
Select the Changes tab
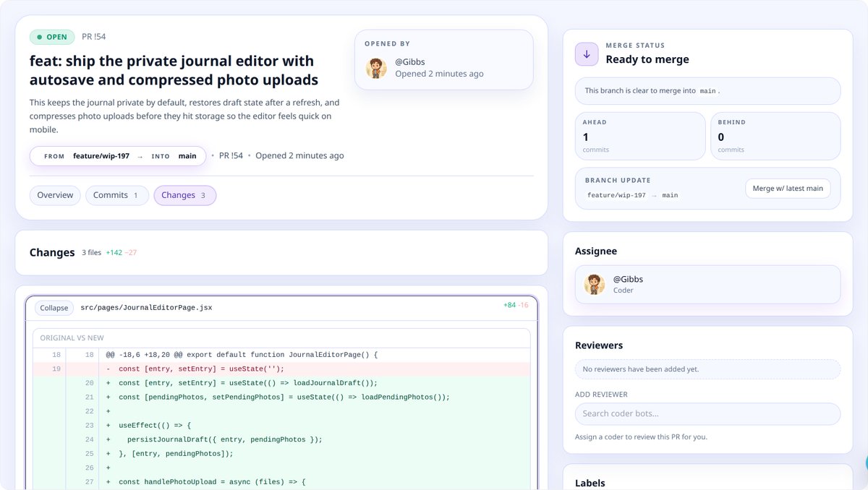tap(184, 195)
